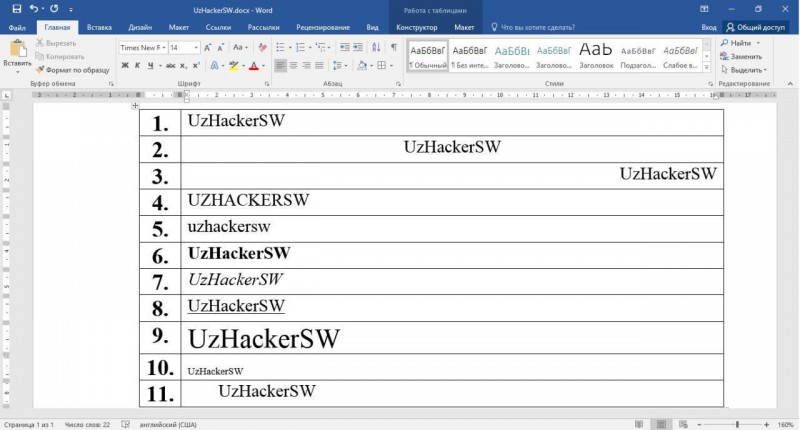Click the Save icon in quick access toolbar
Viewport: 800px width, 430px height.
pyautogui.click(x=16, y=9)
